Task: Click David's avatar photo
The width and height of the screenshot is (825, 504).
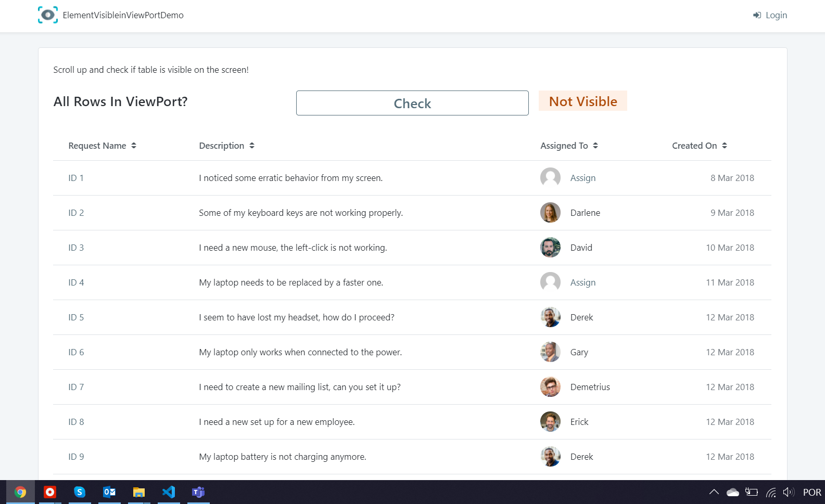Action: (x=550, y=248)
